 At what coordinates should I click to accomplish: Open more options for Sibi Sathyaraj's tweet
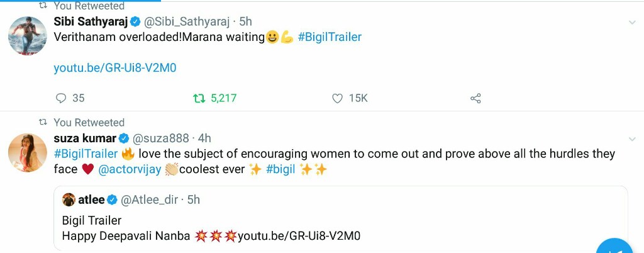[x=632, y=23]
